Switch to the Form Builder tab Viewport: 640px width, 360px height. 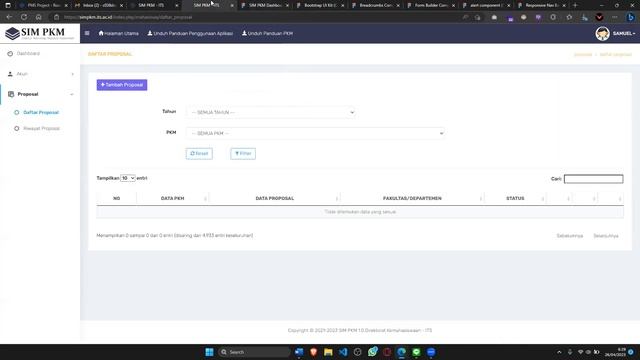431,5
